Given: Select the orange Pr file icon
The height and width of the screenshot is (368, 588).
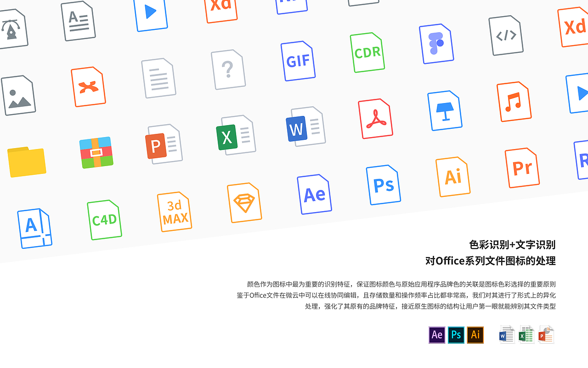Looking at the screenshot, I should (522, 168).
